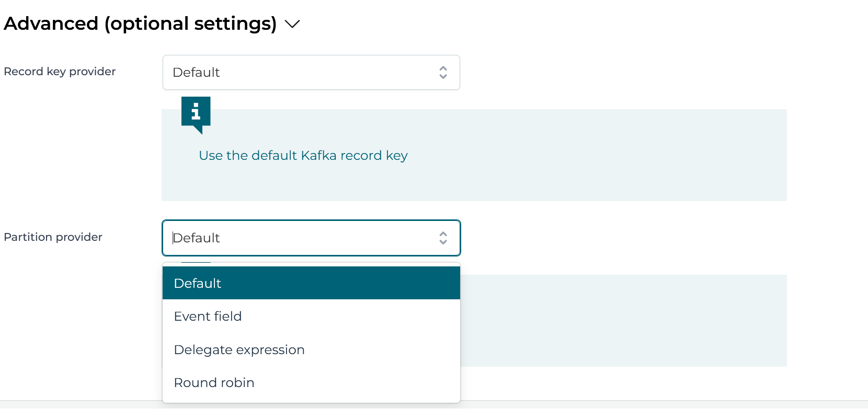Click the stepper arrows on Partition provider field

(x=443, y=238)
